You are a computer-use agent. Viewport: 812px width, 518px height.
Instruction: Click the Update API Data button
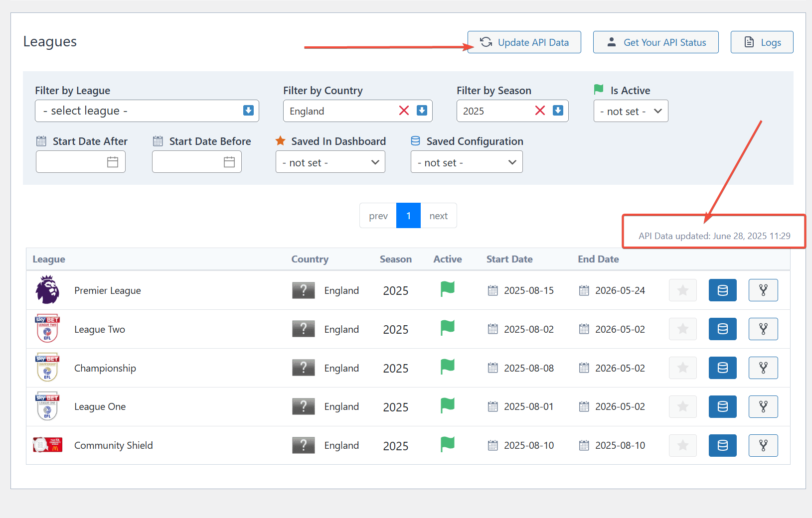(524, 42)
